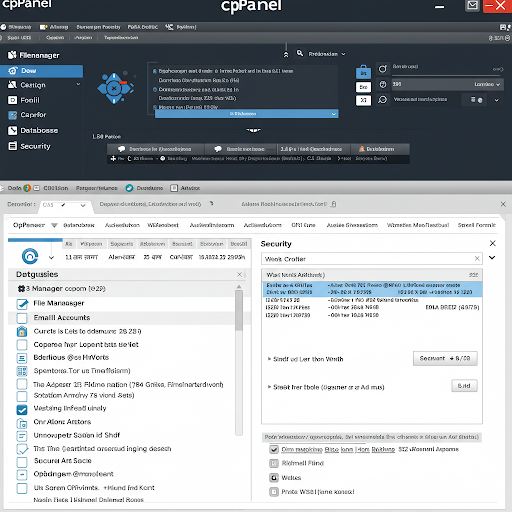The width and height of the screenshot is (512, 512).
Task: Click the mail envelope icon in the title bar
Action: [x=472, y=6]
